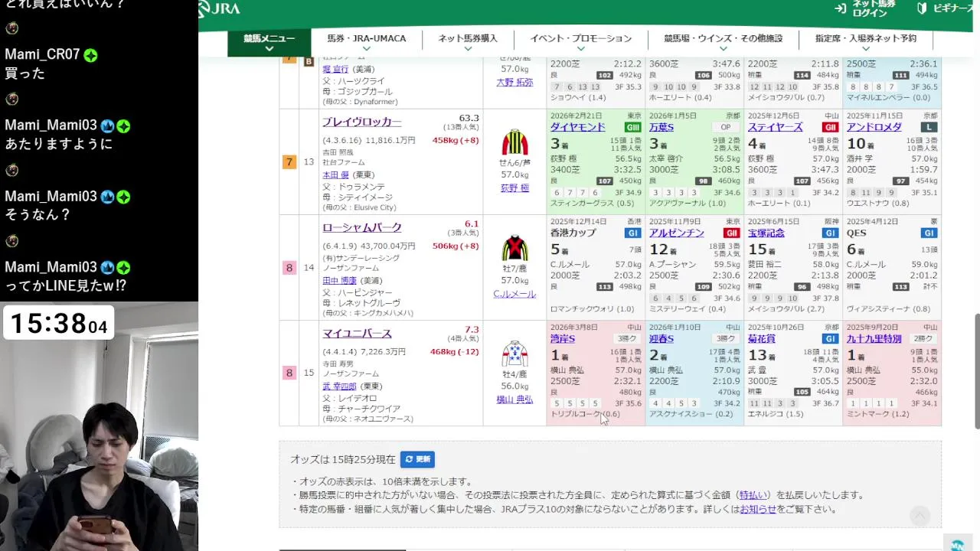
Task: Click ブレイヴロッカー's jockey silk icon
Action: tap(514, 142)
